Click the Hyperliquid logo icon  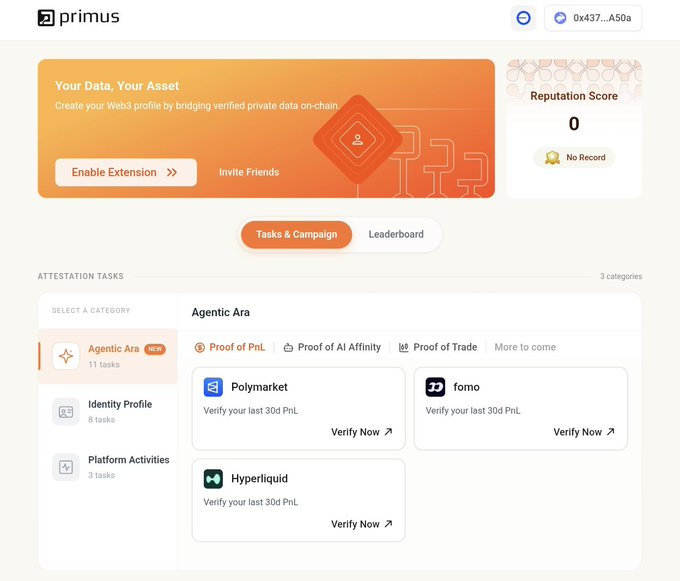click(213, 479)
